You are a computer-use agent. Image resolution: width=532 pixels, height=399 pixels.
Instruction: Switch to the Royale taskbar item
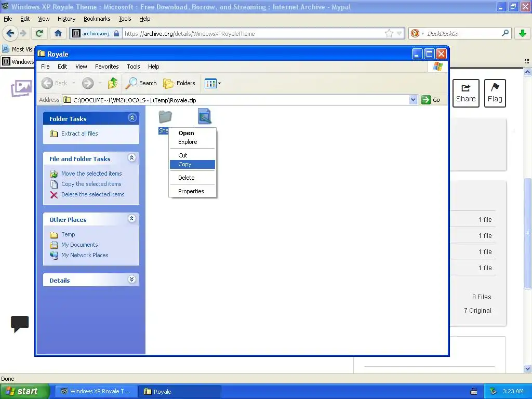(180, 392)
